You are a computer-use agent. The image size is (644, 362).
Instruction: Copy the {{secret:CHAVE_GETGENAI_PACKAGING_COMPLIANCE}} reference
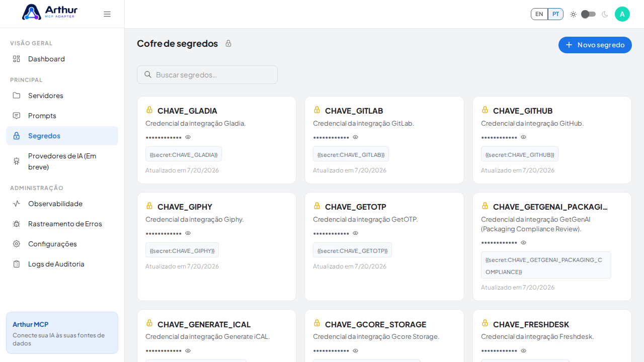(546, 265)
